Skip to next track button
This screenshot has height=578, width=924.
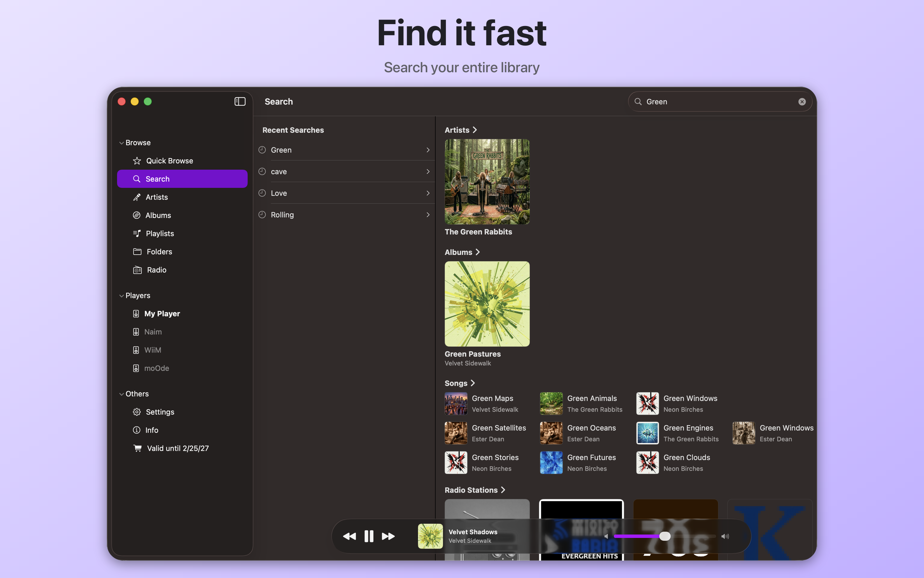click(388, 536)
